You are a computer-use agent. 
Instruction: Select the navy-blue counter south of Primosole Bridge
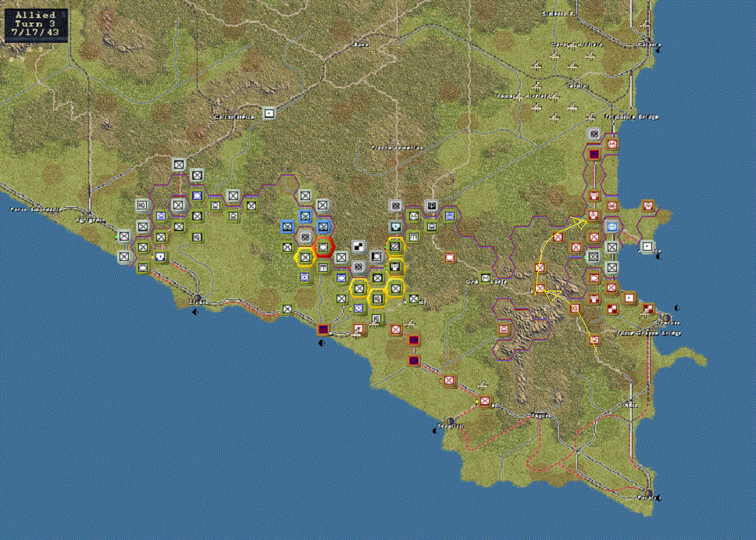594,155
